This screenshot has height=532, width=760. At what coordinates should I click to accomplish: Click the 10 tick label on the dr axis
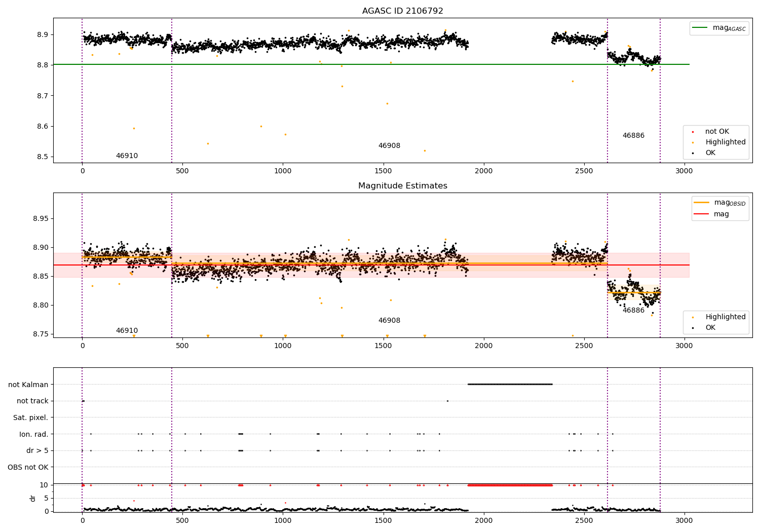[x=44, y=485]
